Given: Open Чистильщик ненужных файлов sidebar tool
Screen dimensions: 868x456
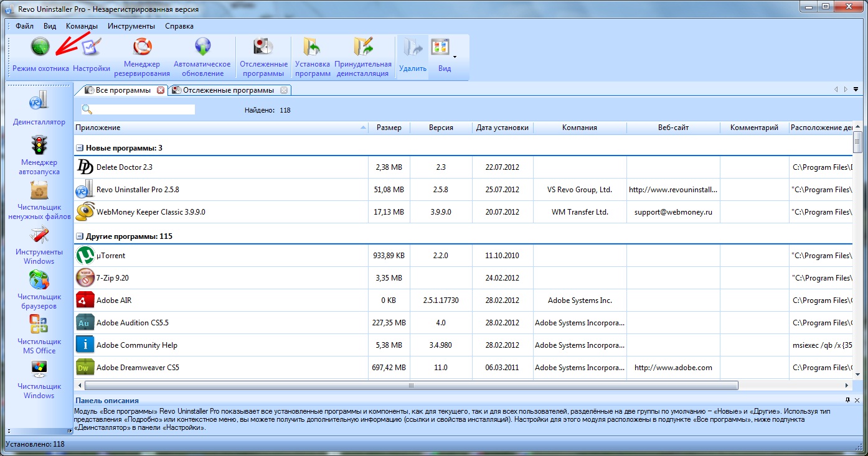Looking at the screenshot, I should 39,200.
